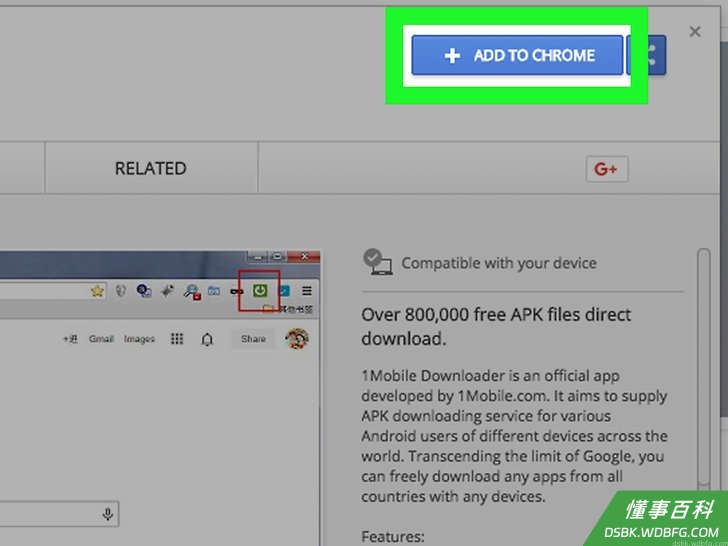Click the Google search input field in the screenshot
This screenshot has height=546, width=728.
tap(59, 514)
